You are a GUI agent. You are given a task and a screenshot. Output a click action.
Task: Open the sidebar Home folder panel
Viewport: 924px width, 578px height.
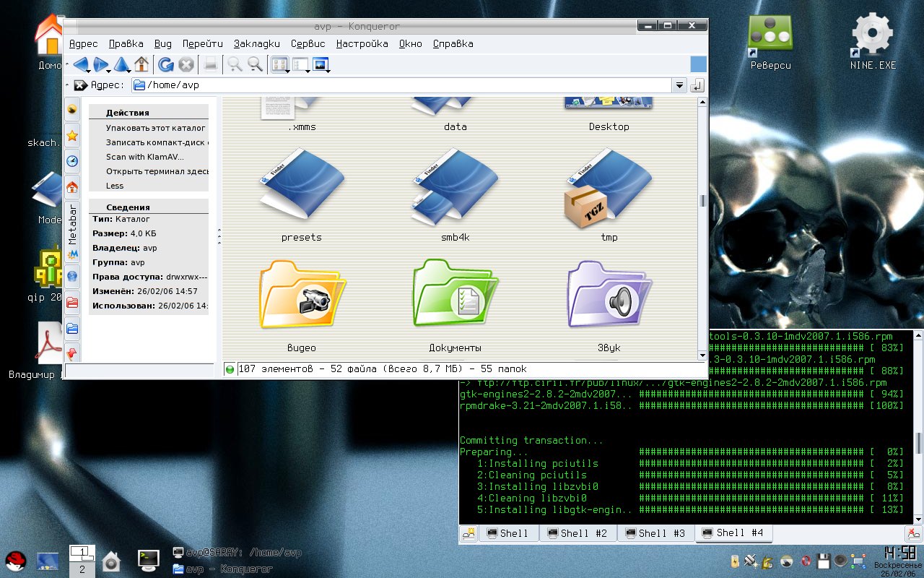72,187
